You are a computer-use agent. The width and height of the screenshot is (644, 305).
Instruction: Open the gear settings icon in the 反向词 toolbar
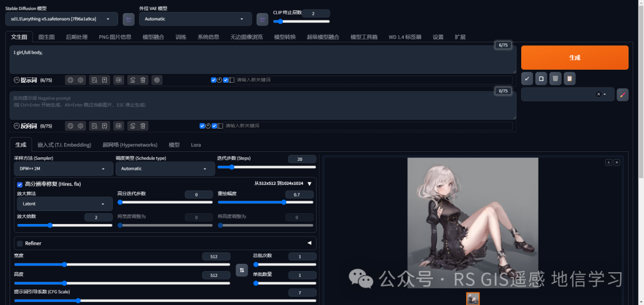point(81,126)
